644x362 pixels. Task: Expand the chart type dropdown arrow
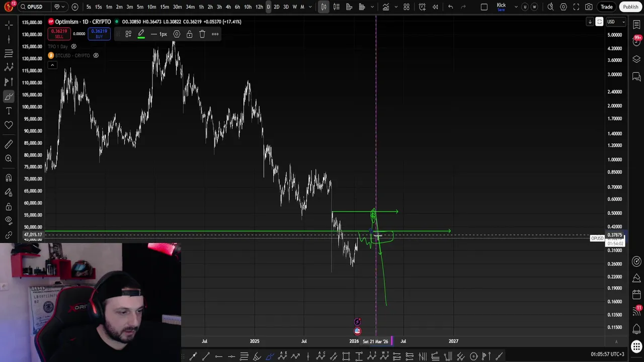pos(372,7)
